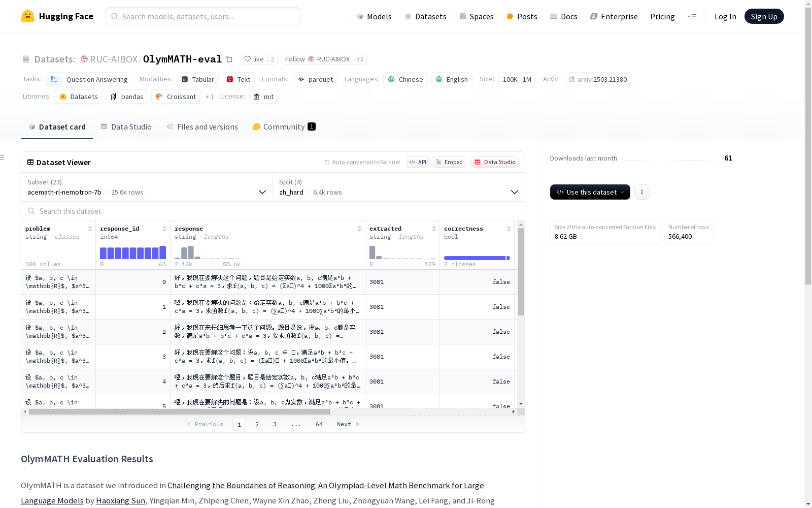The height and width of the screenshot is (508, 812).
Task: Go to viewer page 3
Action: (x=275, y=424)
